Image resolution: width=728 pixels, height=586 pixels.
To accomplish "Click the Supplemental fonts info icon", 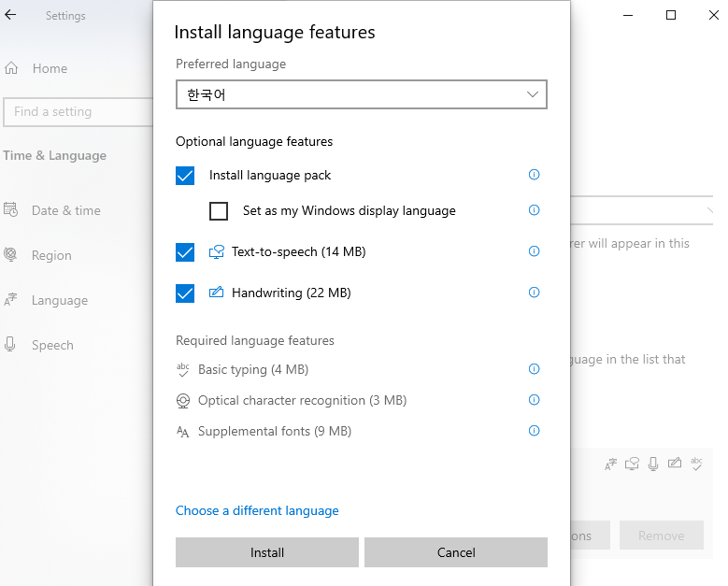I will pyautogui.click(x=534, y=431).
